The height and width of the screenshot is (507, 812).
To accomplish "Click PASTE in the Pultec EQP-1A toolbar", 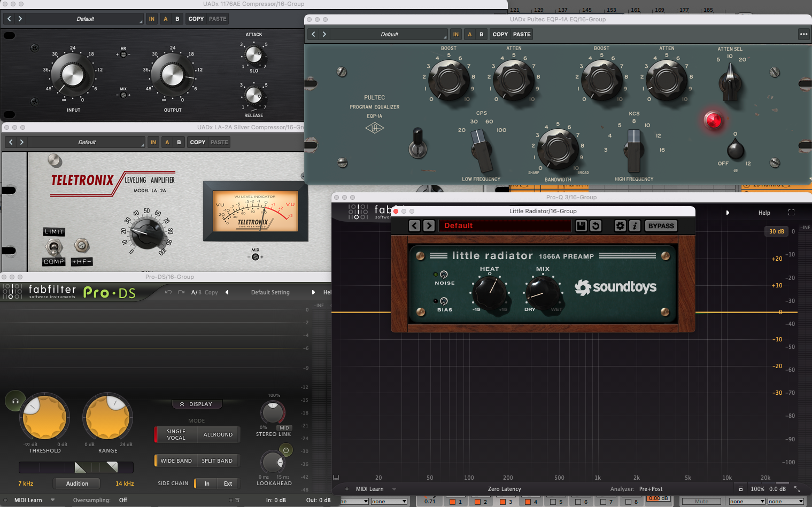I will 522,34.
